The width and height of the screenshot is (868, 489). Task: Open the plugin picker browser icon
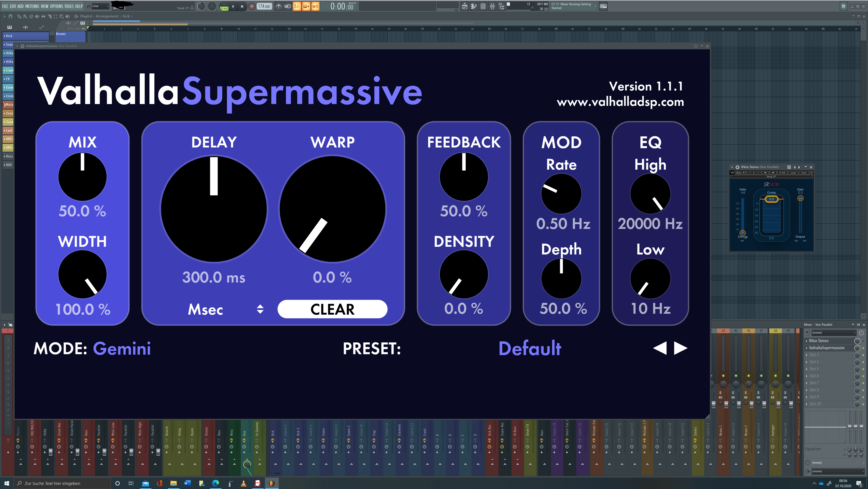coord(501,6)
